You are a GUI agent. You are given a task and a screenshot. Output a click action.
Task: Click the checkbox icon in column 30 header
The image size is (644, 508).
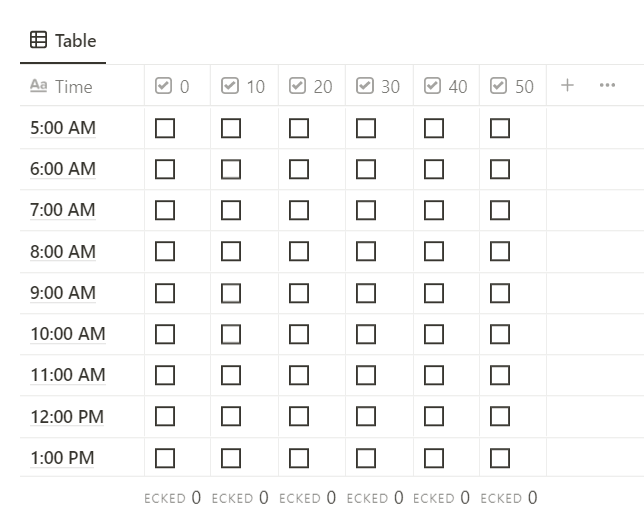pyautogui.click(x=365, y=86)
